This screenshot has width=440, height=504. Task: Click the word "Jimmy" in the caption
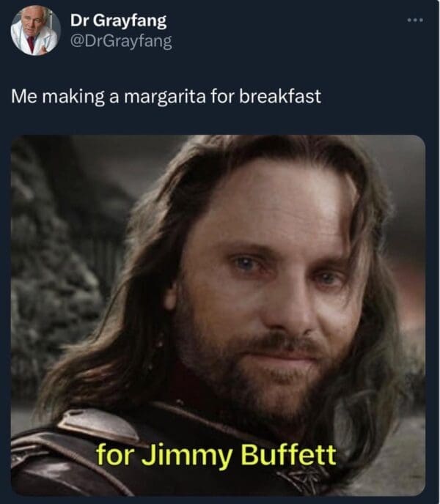(187, 456)
